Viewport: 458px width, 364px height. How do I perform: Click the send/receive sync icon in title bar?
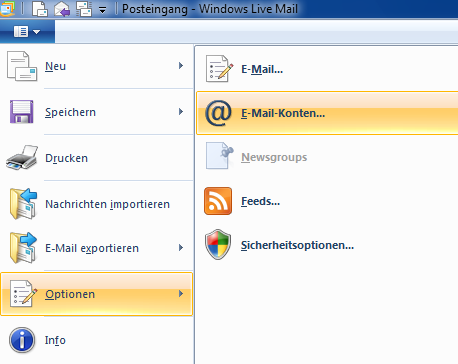(x=84, y=9)
